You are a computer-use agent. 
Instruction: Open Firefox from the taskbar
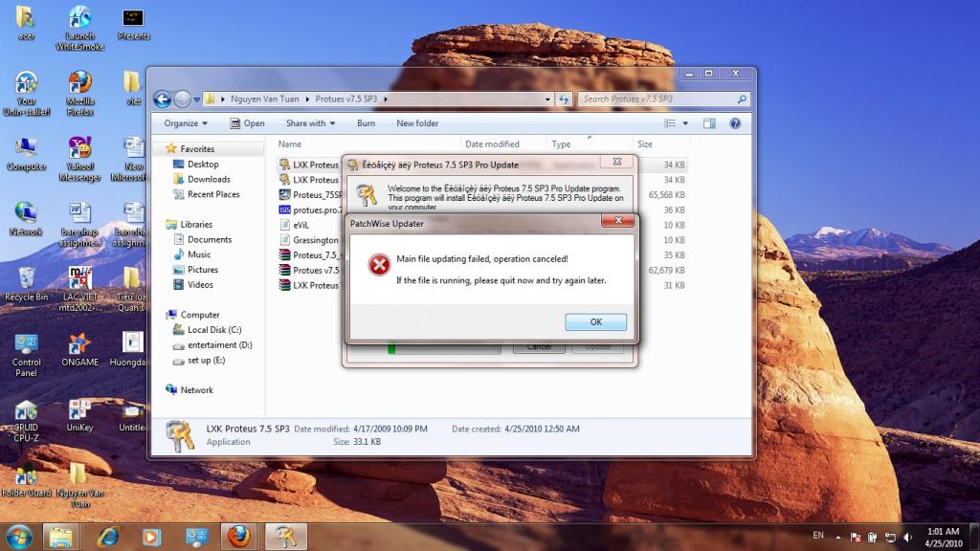[238, 537]
